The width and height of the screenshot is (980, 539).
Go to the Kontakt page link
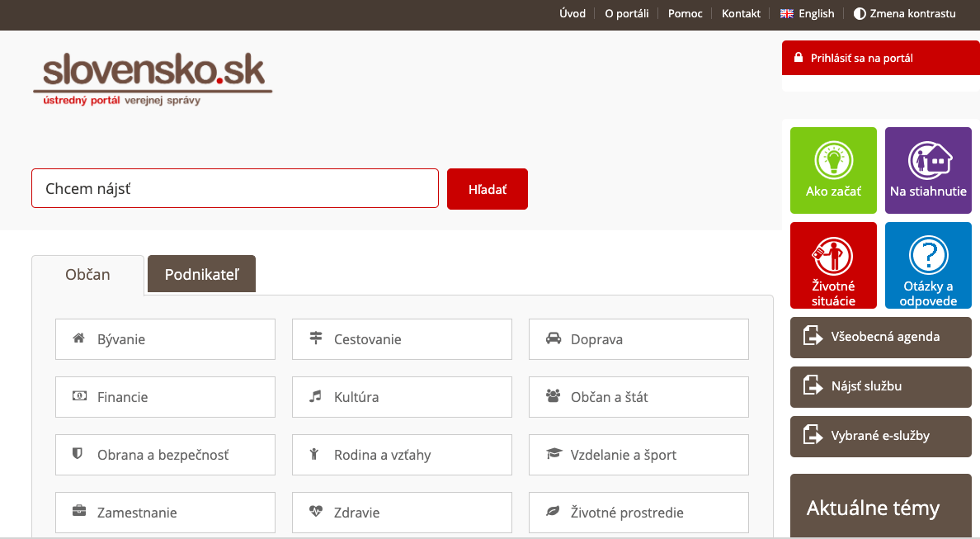pos(741,14)
